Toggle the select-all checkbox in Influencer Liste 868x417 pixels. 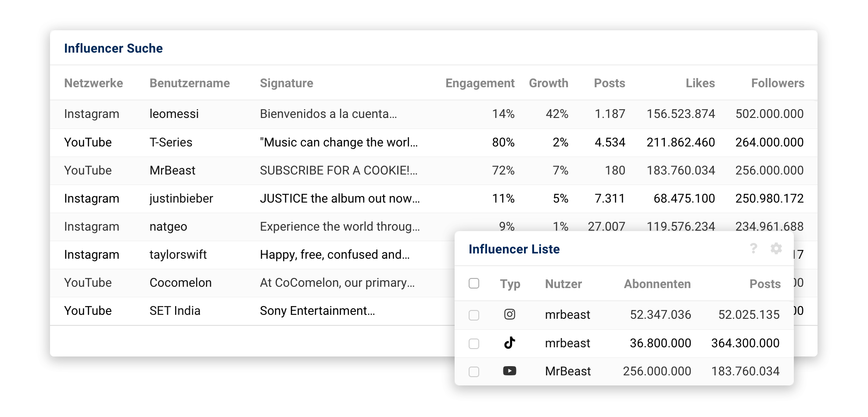coord(474,283)
